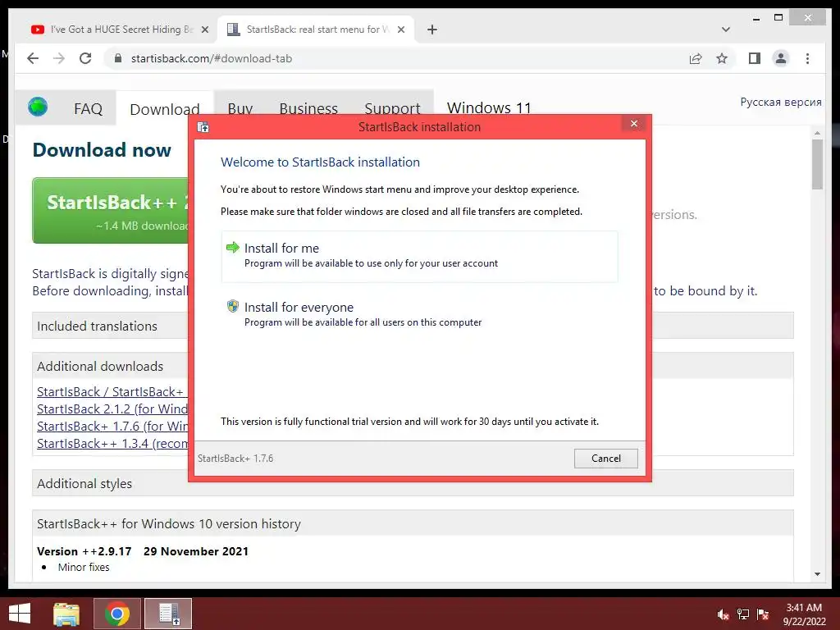This screenshot has width=840, height=630.
Task: Minimize the Chrome window
Action: click(x=756, y=19)
